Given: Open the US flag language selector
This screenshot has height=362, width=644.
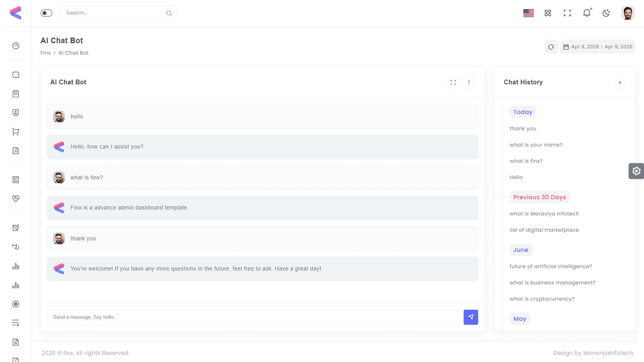Looking at the screenshot, I should click(529, 13).
